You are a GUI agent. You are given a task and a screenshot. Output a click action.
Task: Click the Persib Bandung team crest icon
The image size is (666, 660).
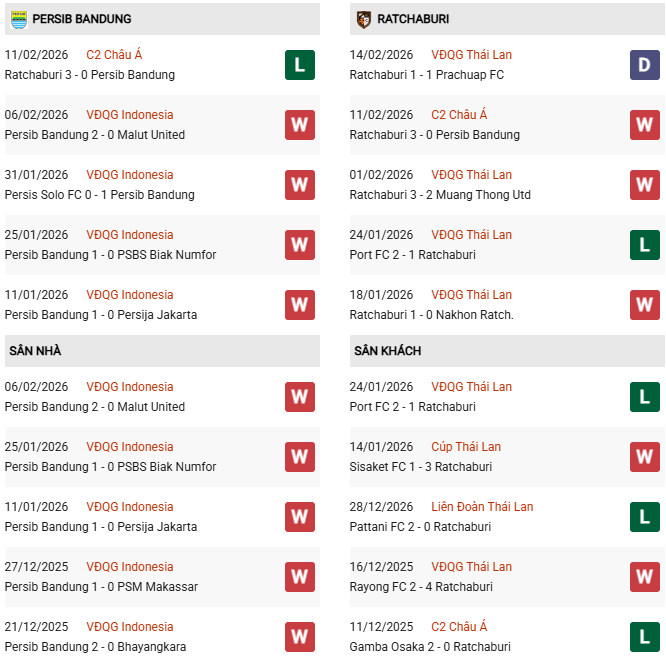coord(18,19)
